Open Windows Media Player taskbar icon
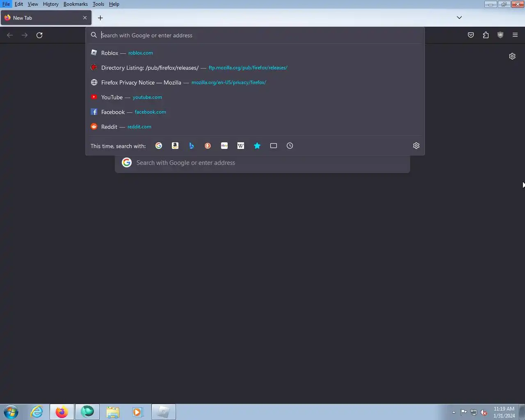Viewport: 525px width, 420px height. [138, 412]
